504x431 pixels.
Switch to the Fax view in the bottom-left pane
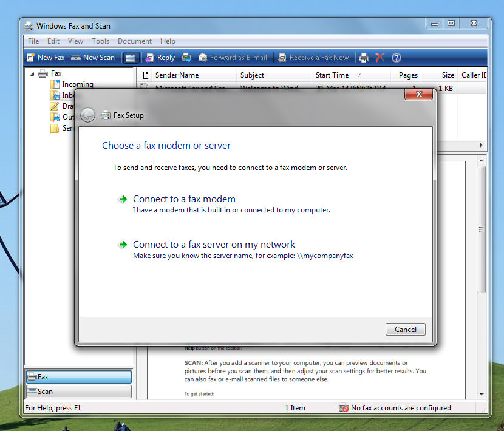(x=79, y=377)
